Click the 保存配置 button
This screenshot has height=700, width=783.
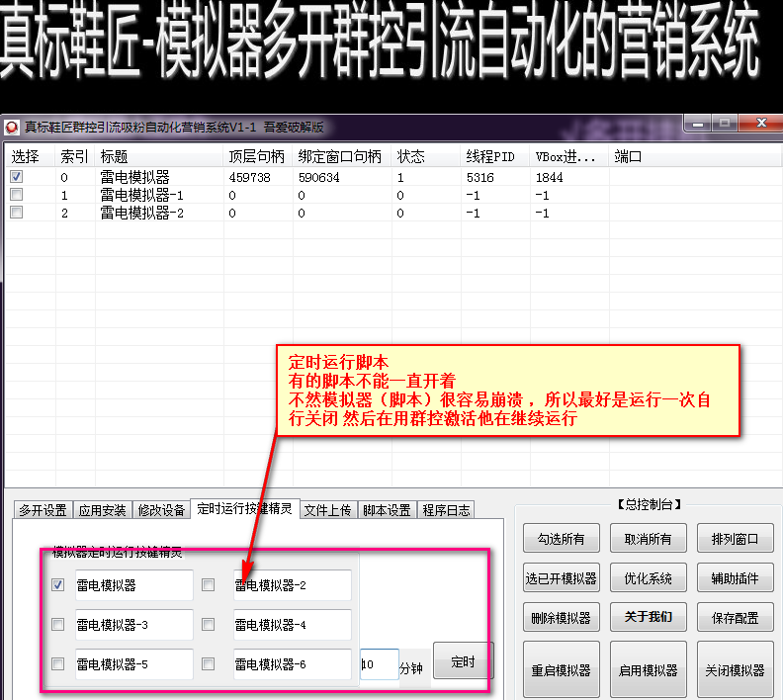pyautogui.click(x=736, y=617)
